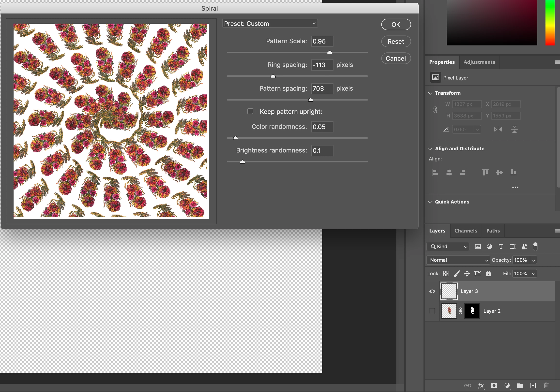560x392 pixels.
Task: Switch to the Adjustments tab
Action: 479,62
